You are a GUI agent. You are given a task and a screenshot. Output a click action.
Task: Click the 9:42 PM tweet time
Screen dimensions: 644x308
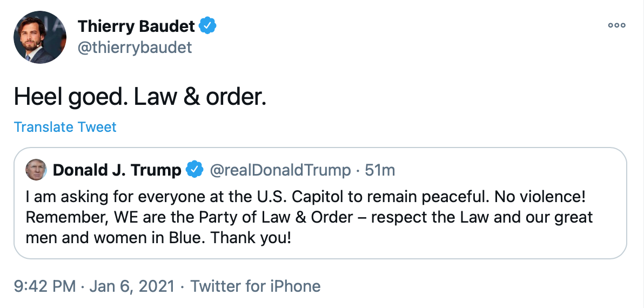click(x=44, y=286)
